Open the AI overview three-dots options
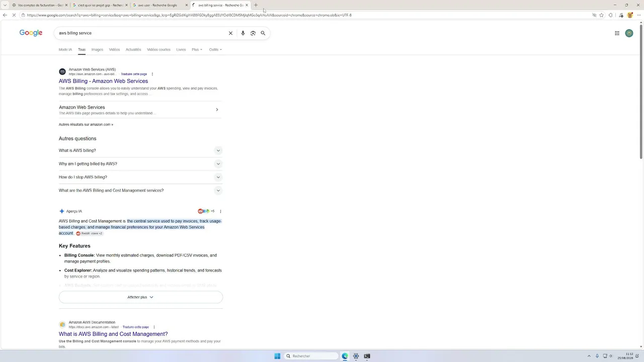The image size is (644, 362). 220,211
